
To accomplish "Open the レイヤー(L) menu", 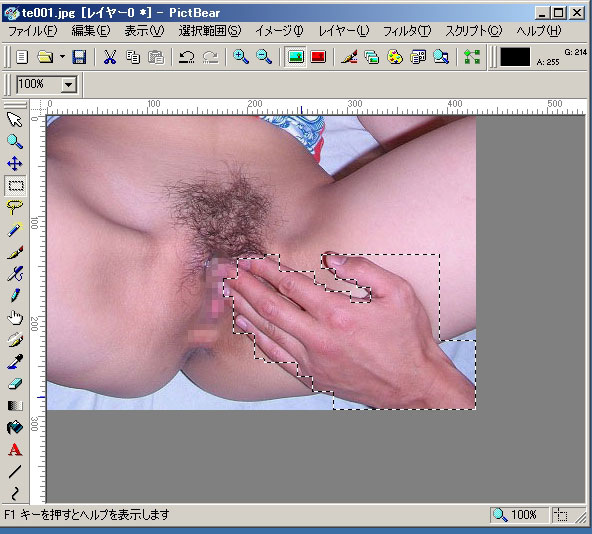I will 344,31.
